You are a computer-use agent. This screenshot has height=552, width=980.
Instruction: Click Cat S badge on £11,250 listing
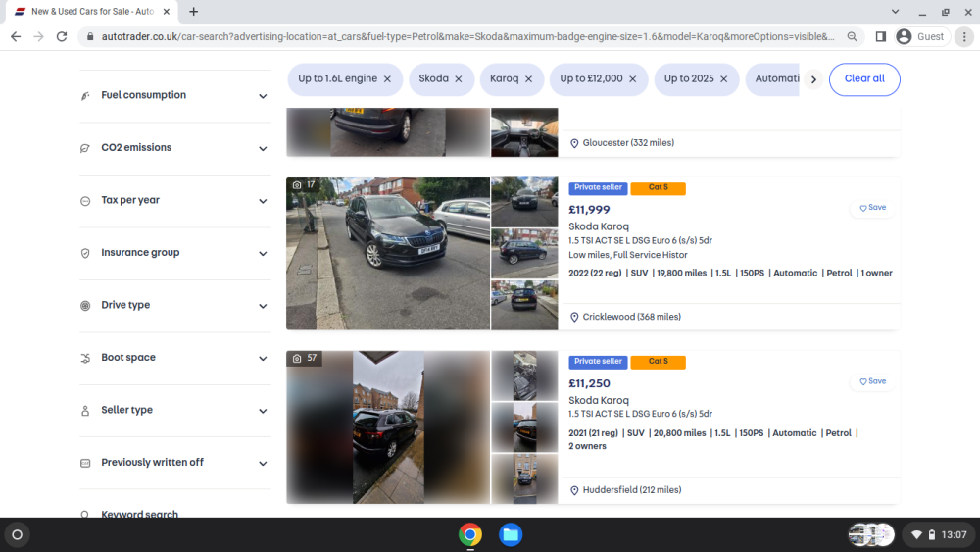point(659,362)
